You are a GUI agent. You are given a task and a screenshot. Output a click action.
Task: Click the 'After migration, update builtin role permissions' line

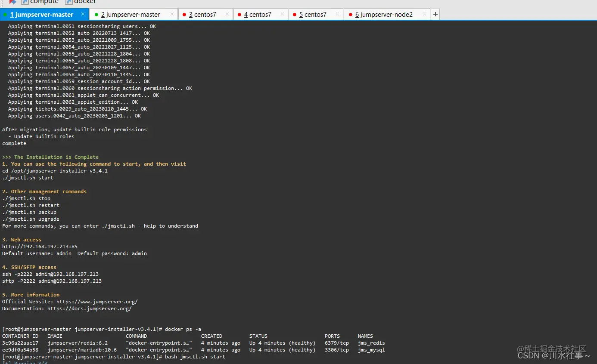click(75, 130)
